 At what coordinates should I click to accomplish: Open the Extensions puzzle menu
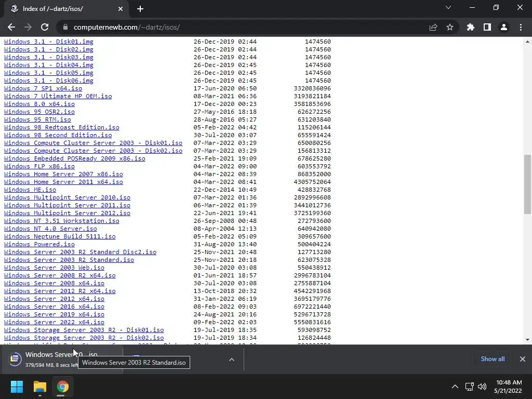coord(471,27)
